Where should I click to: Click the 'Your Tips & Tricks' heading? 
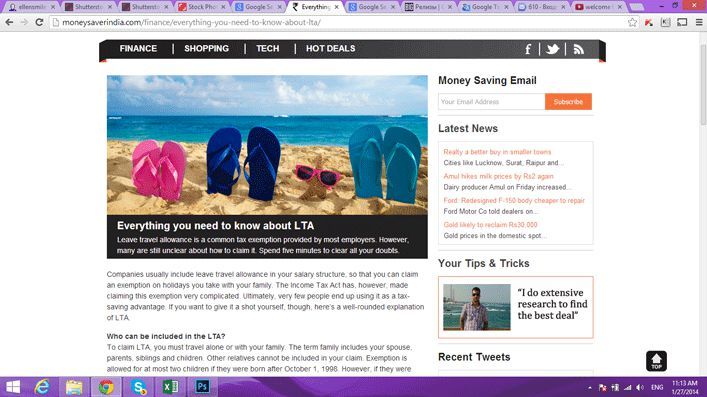click(484, 263)
